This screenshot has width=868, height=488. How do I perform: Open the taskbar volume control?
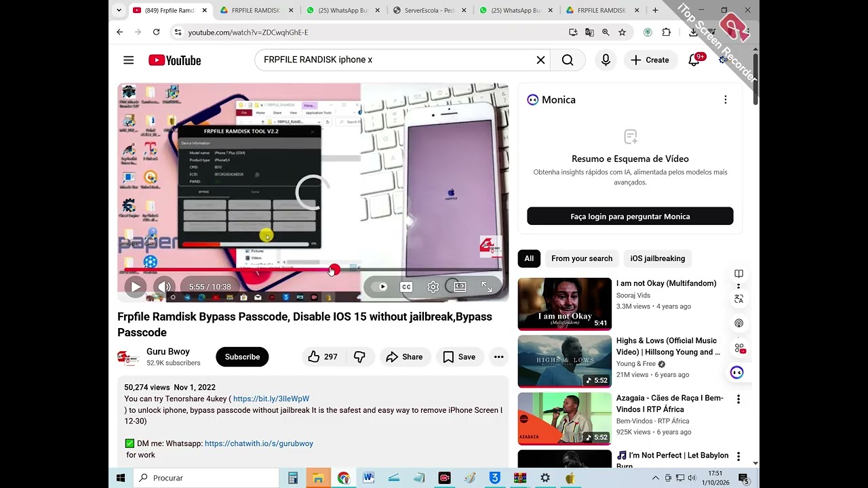click(692, 478)
